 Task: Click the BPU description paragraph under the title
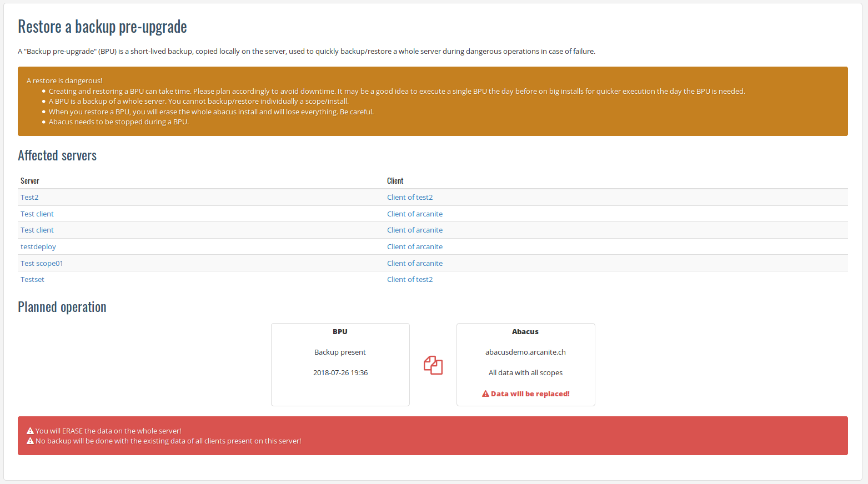(x=307, y=51)
